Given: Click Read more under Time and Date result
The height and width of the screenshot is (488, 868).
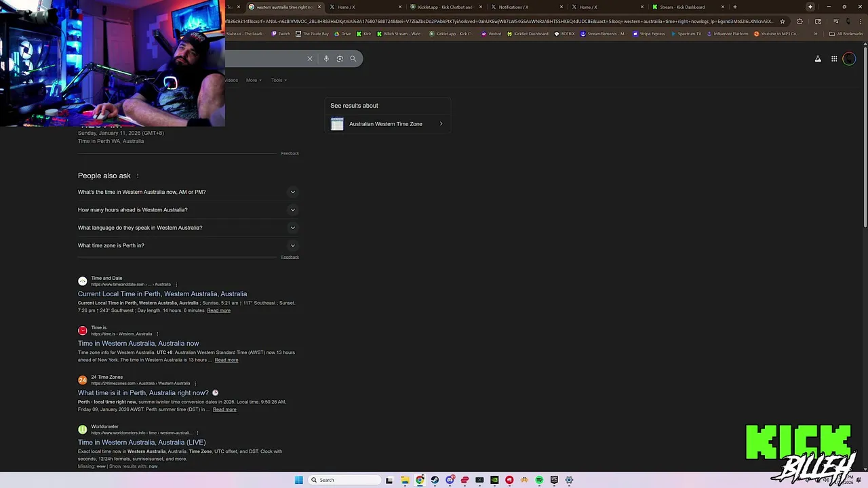Looking at the screenshot, I should 218,310.
